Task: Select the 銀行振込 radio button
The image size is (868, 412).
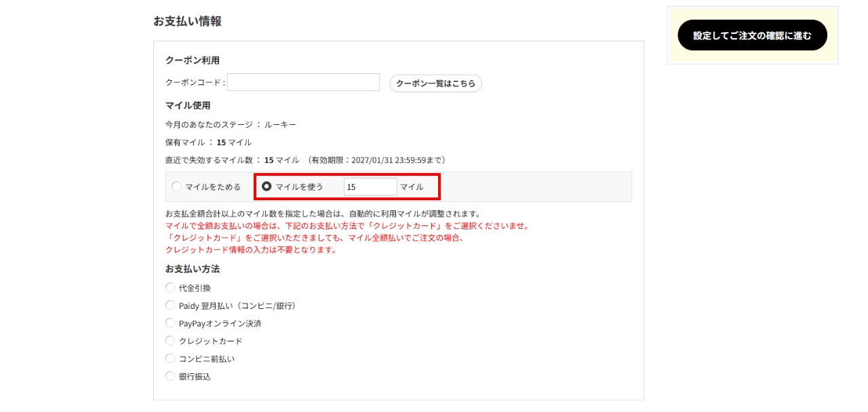Action: click(x=170, y=376)
